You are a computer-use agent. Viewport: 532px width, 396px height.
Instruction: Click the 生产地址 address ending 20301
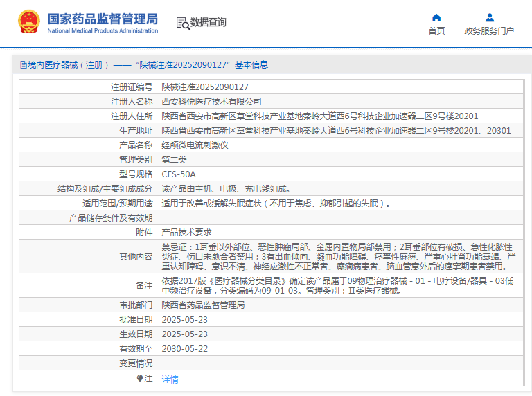pyautogui.click(x=336, y=131)
